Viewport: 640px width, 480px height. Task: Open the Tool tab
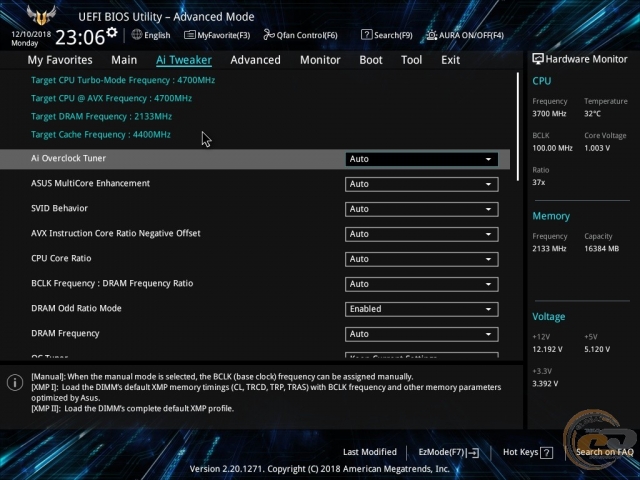pyautogui.click(x=411, y=60)
